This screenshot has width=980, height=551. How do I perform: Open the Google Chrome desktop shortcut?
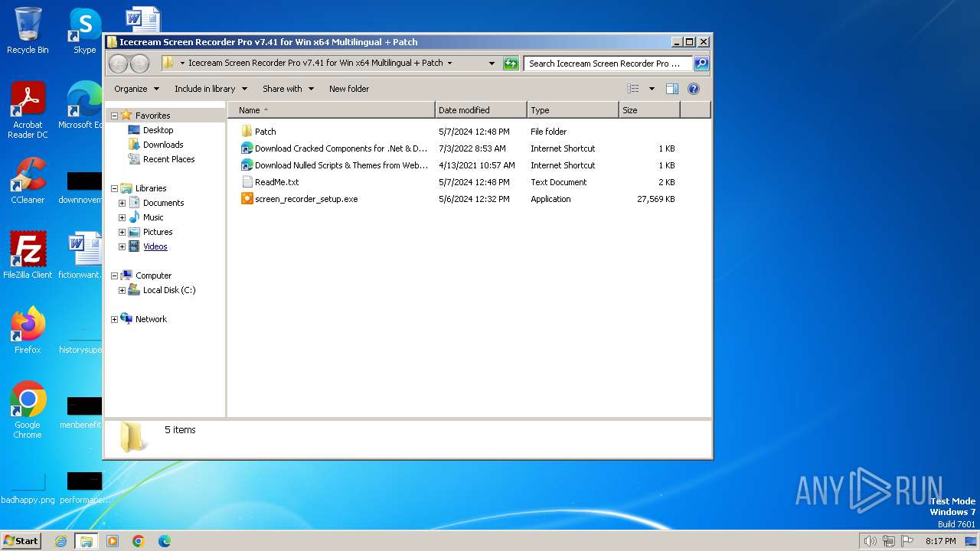[x=28, y=410]
